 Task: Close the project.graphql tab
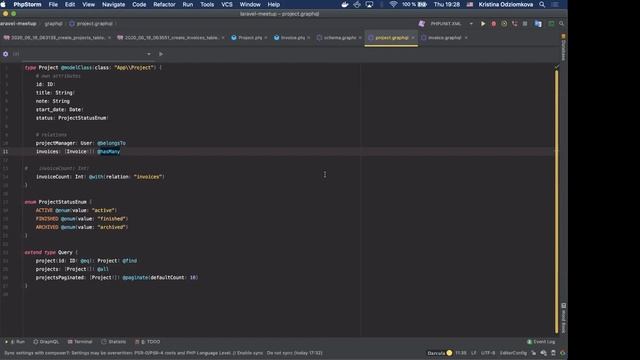[413, 38]
